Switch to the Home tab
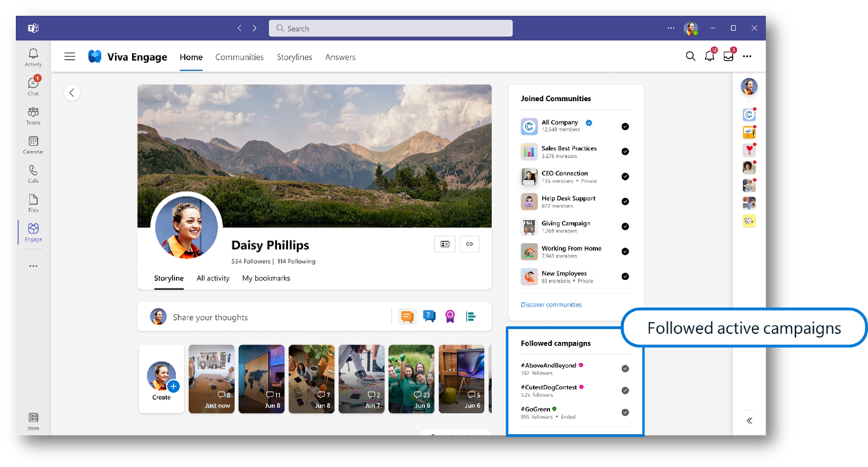This screenshot has height=467, width=868. (191, 57)
